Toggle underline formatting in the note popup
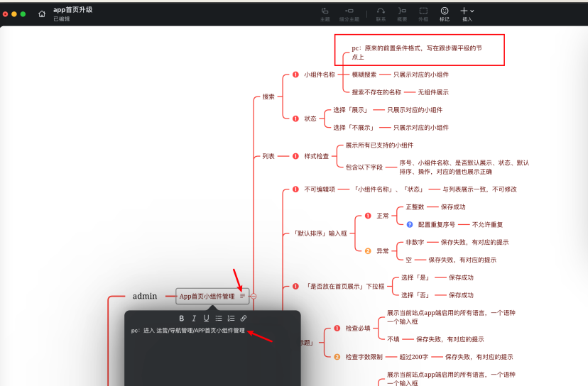 (x=206, y=319)
